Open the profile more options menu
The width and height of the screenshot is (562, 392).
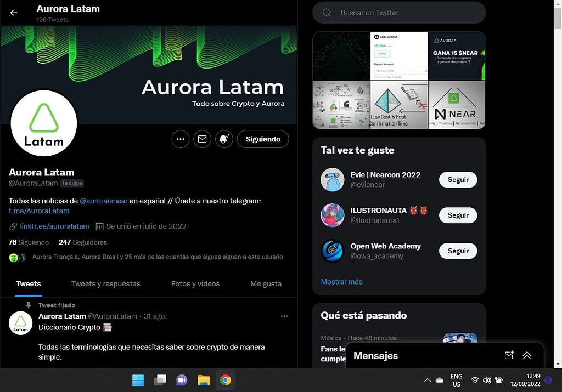[180, 139]
